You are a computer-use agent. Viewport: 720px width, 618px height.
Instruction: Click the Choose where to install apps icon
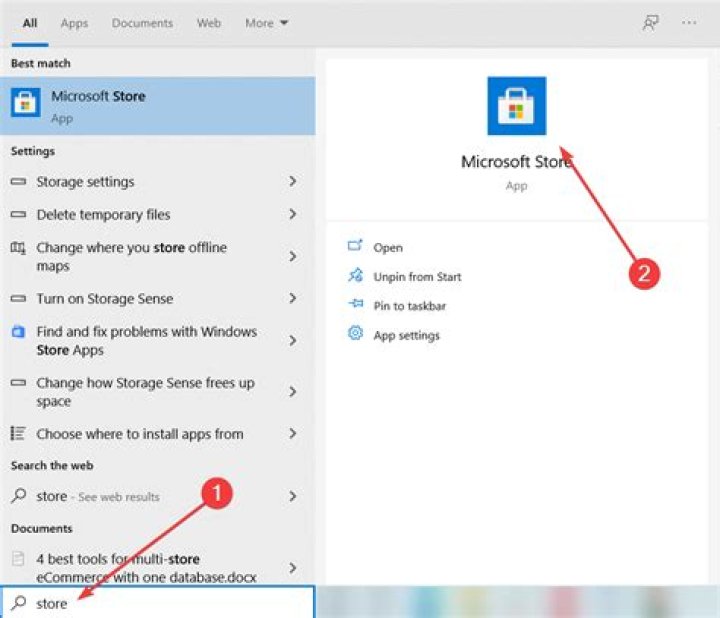click(18, 433)
